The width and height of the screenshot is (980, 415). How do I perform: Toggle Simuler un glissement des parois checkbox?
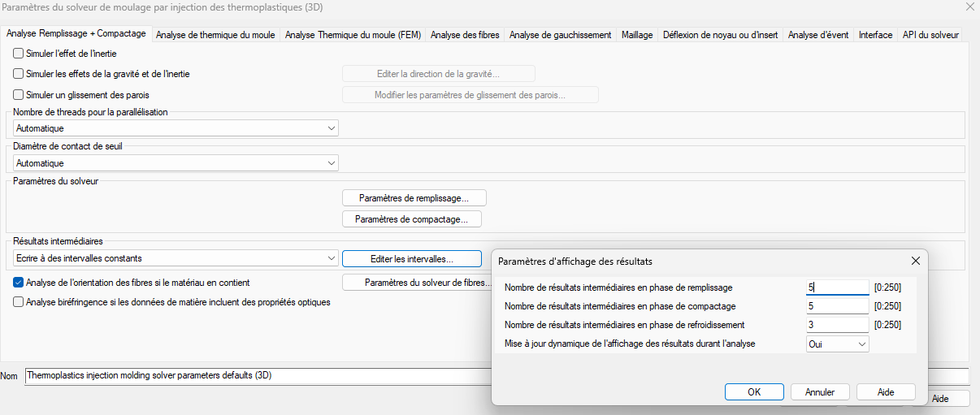[x=19, y=95]
